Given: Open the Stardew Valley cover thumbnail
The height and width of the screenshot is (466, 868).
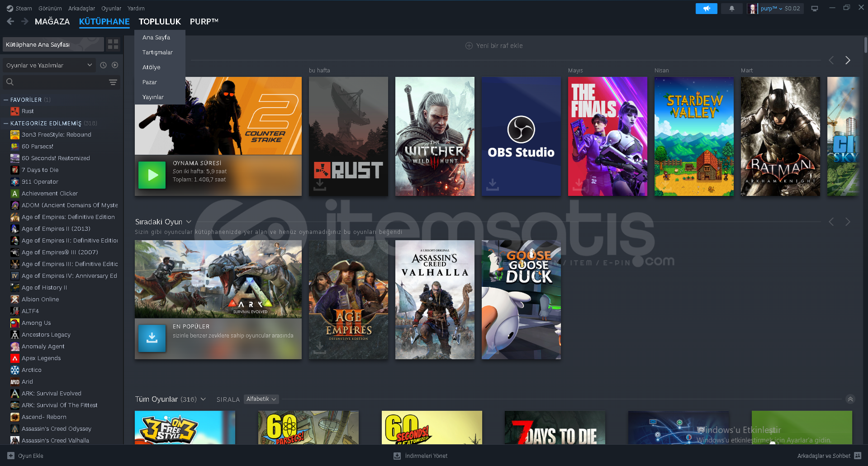Looking at the screenshot, I should tap(694, 136).
